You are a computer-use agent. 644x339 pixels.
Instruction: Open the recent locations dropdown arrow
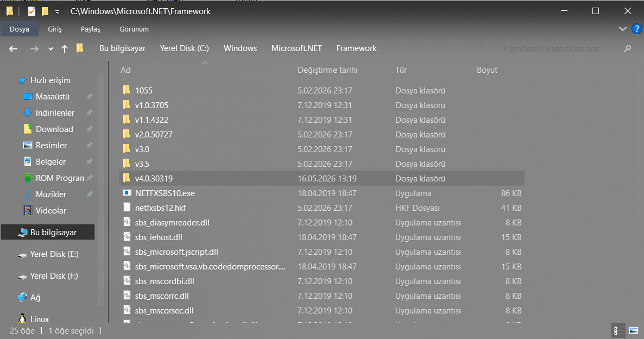50,49
